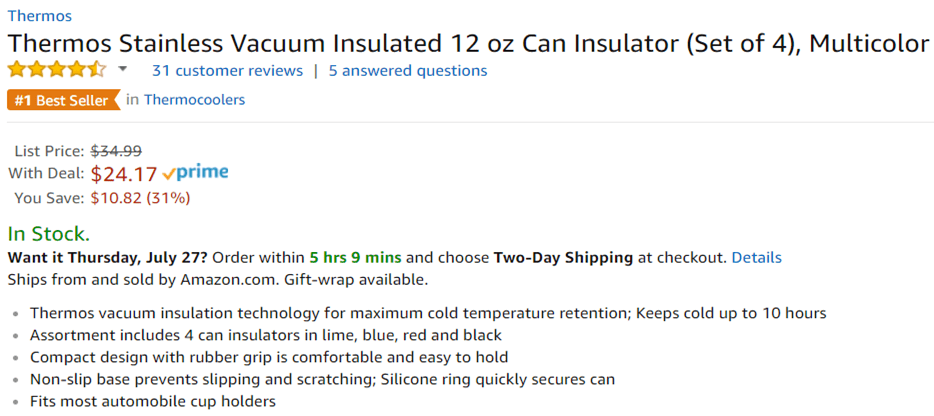The width and height of the screenshot is (934, 416).
Task: Click the $24.17 deal price
Action: click(x=124, y=174)
